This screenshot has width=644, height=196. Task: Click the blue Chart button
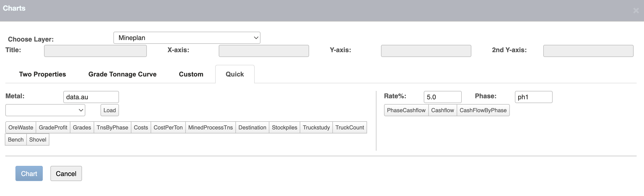pyautogui.click(x=29, y=173)
